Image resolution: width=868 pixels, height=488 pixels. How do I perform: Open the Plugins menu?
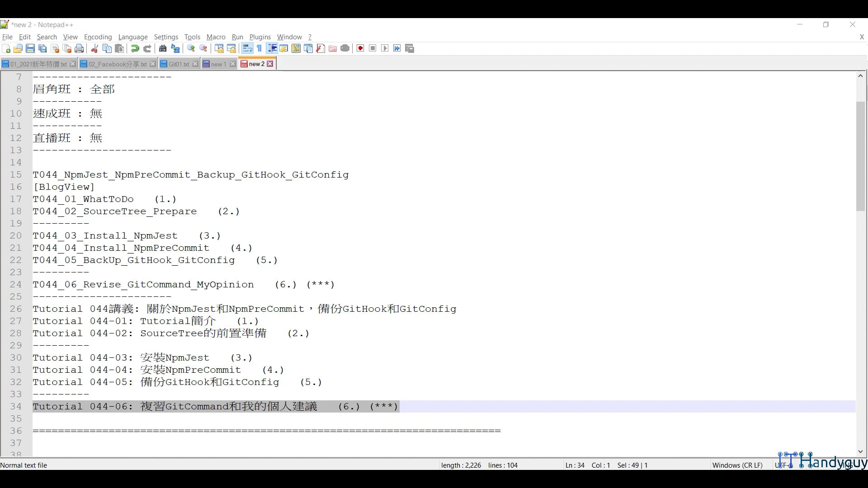point(260,37)
